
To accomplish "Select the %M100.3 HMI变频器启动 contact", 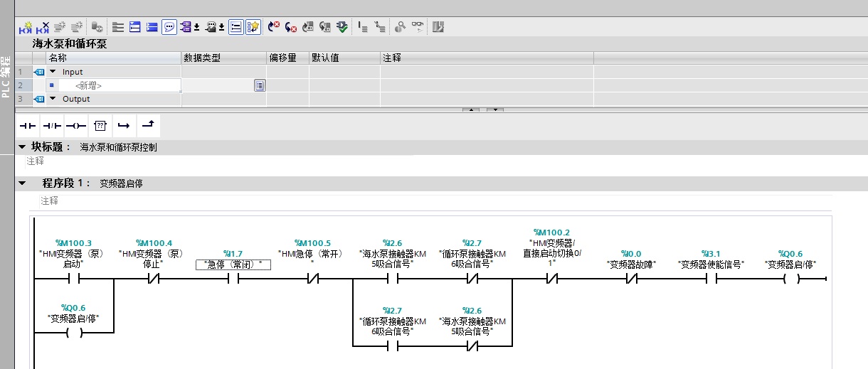I will tap(73, 279).
